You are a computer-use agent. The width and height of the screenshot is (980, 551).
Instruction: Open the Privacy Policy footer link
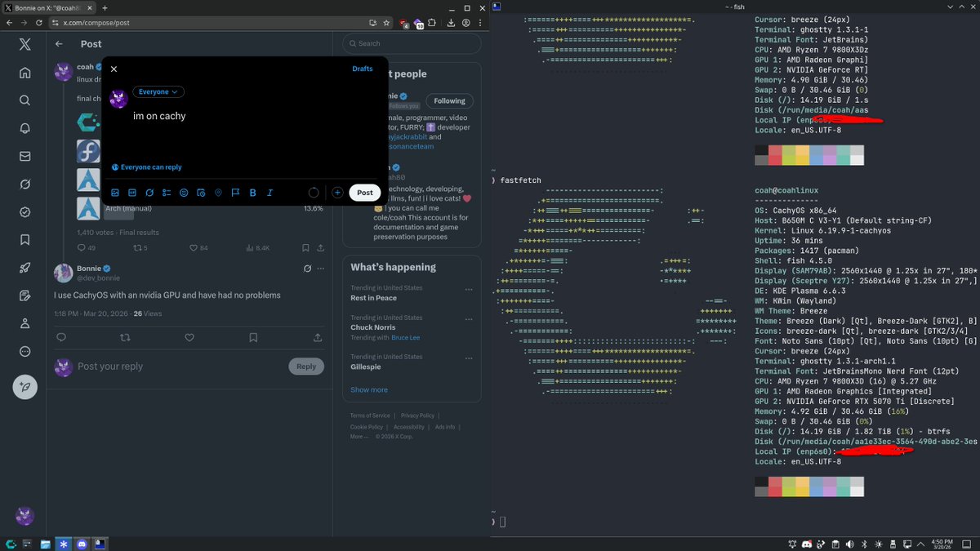[x=417, y=415]
